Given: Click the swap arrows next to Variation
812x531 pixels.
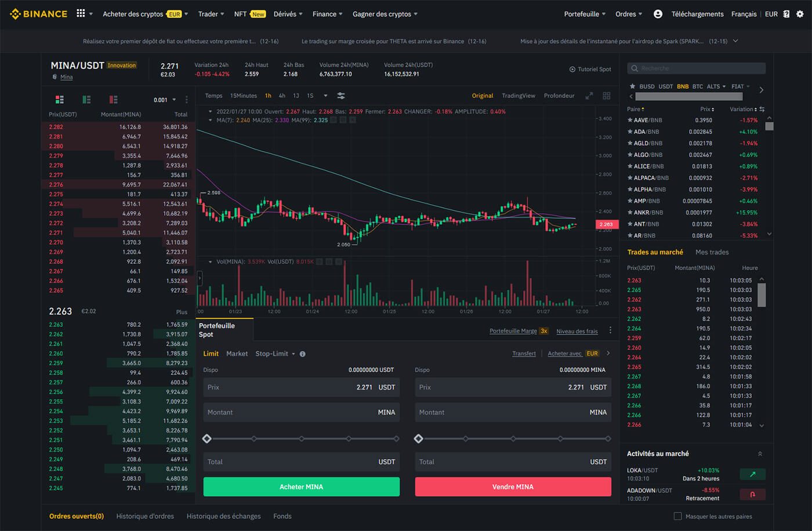Looking at the screenshot, I should pyautogui.click(x=762, y=109).
